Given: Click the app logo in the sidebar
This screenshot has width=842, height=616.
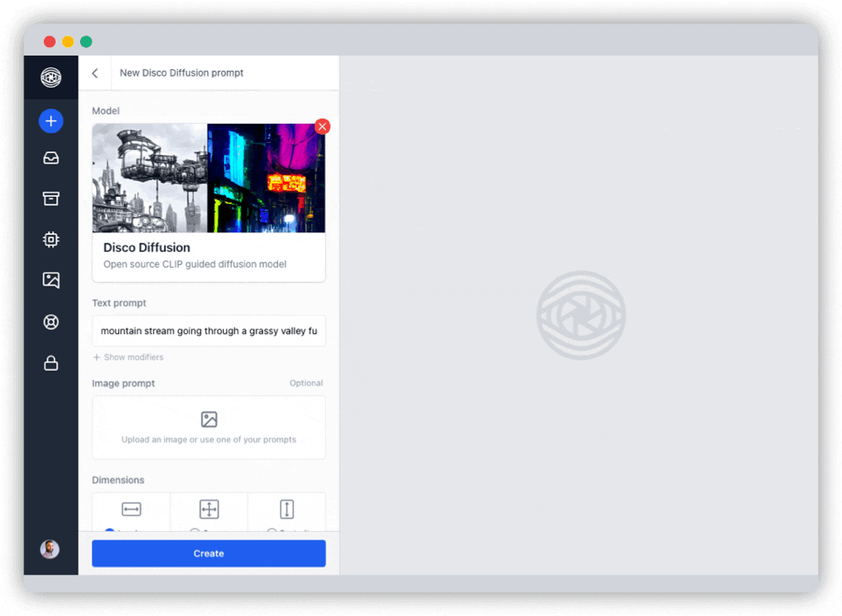Looking at the screenshot, I should (x=51, y=77).
